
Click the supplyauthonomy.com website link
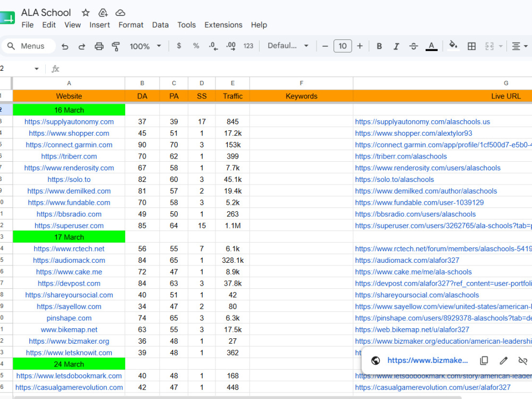click(69, 122)
